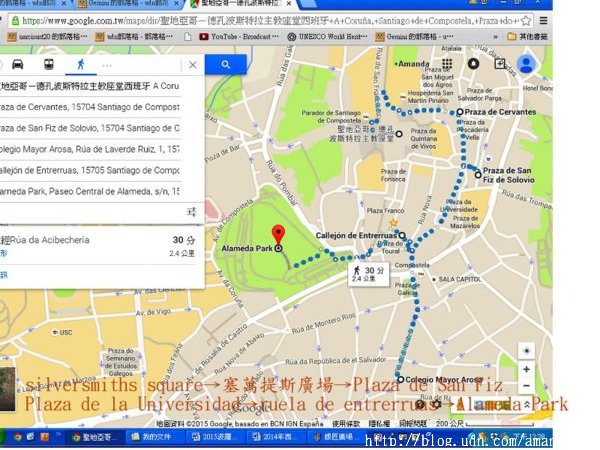Edit Callejón de Entrerruas destination field
This screenshot has width=600, height=450.
coord(90,170)
